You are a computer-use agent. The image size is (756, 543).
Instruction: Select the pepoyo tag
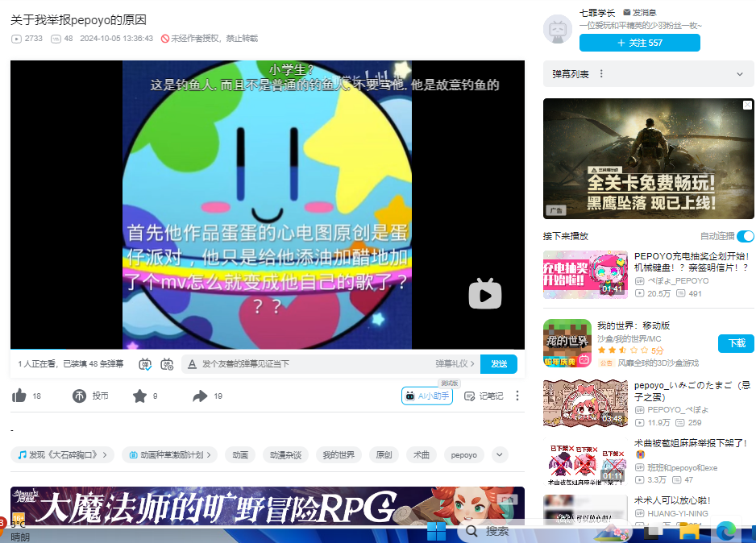coord(463,455)
